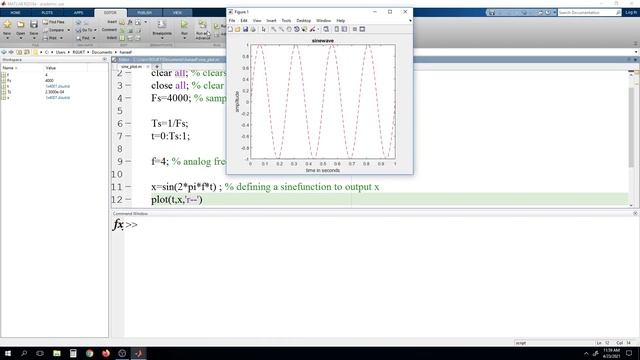
Task: Click the Comment lines icon
Action: click(122, 30)
